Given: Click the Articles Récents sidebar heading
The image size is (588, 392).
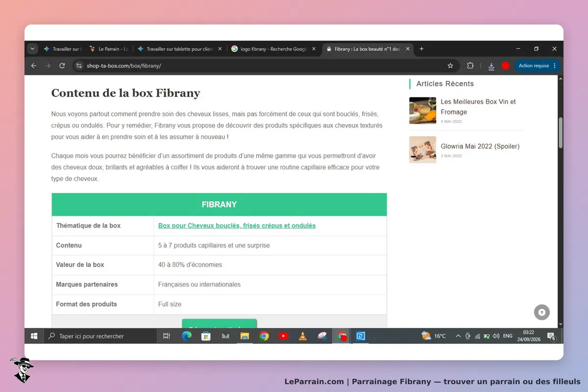Looking at the screenshot, I should 445,84.
